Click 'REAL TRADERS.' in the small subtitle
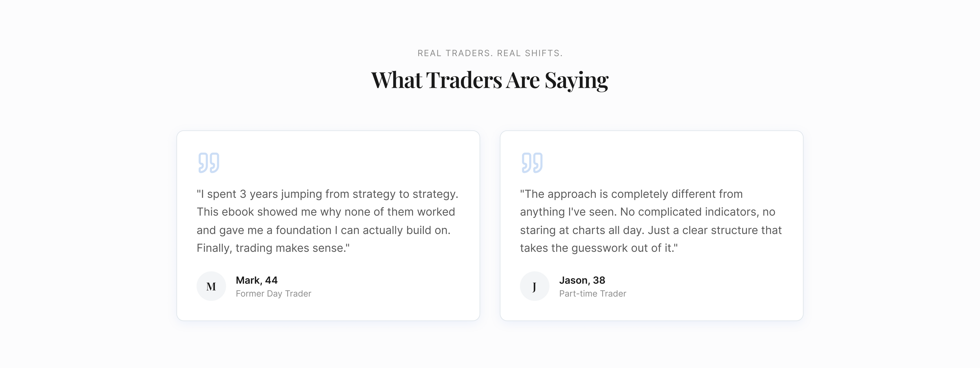980x368 pixels. 455,53
